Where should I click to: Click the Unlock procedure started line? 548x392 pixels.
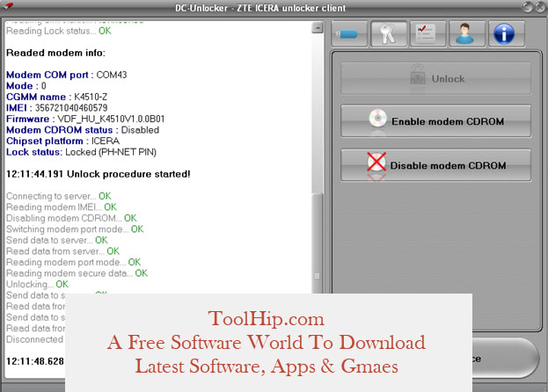(x=99, y=174)
